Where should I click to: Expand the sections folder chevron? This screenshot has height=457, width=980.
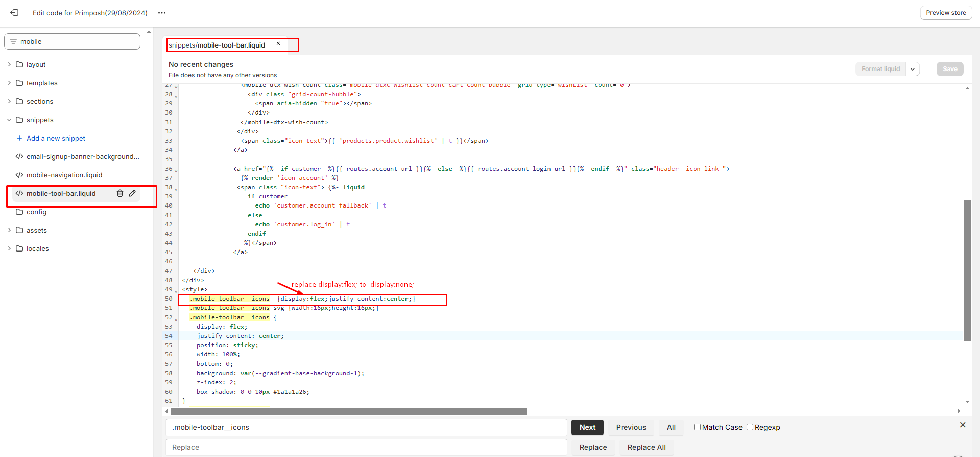point(9,101)
